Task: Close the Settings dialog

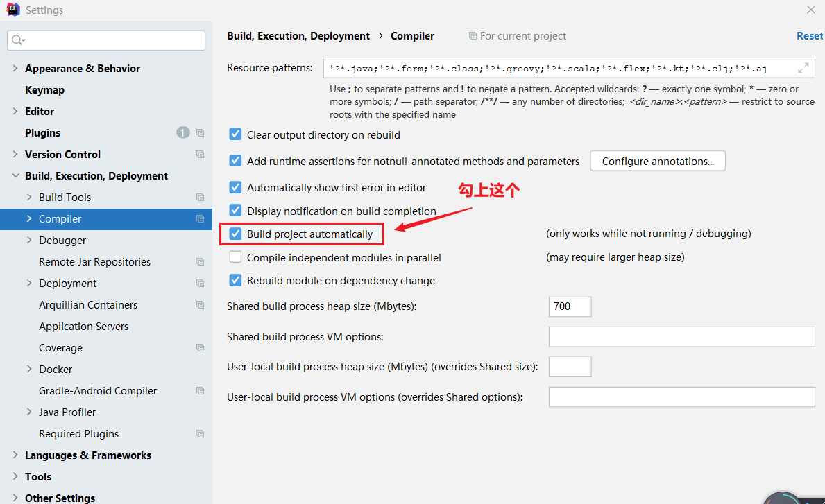Action: (x=811, y=10)
